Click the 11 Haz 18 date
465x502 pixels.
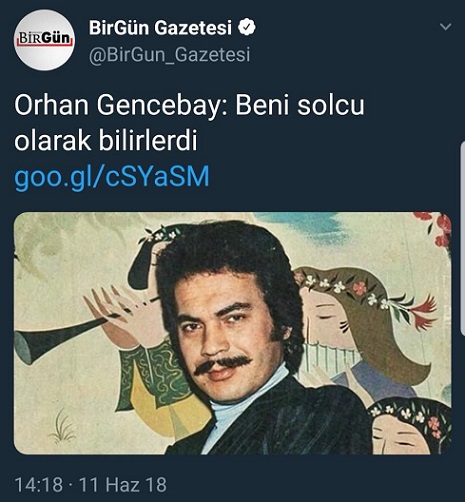122,484
